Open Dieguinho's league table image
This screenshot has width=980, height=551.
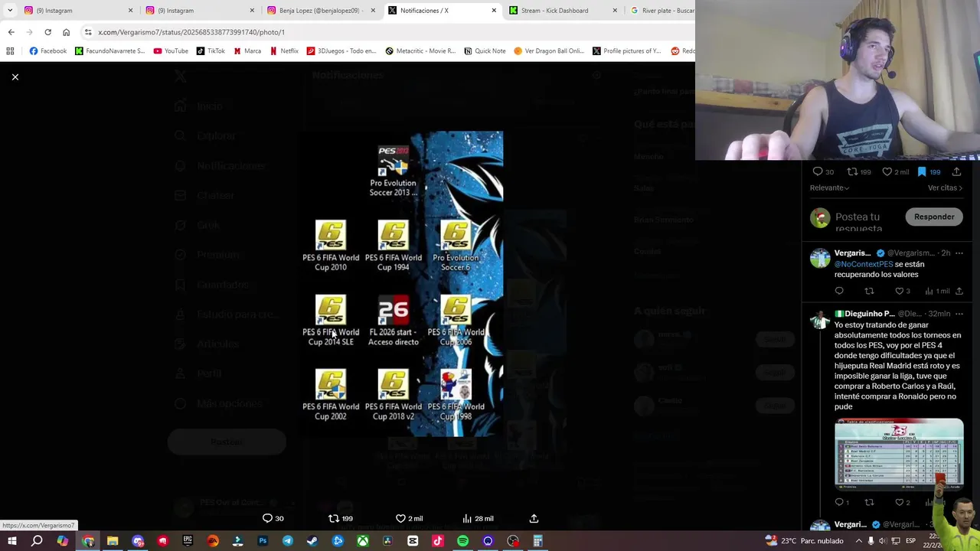coord(899,453)
